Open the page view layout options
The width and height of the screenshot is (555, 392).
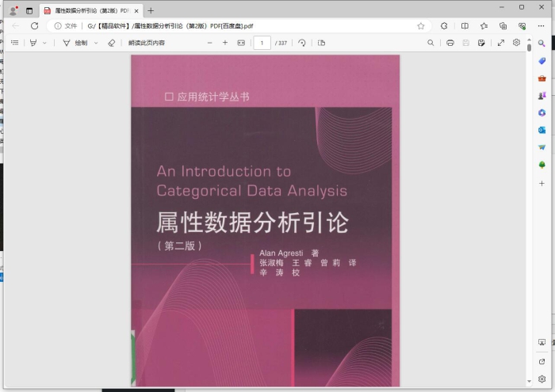(321, 43)
